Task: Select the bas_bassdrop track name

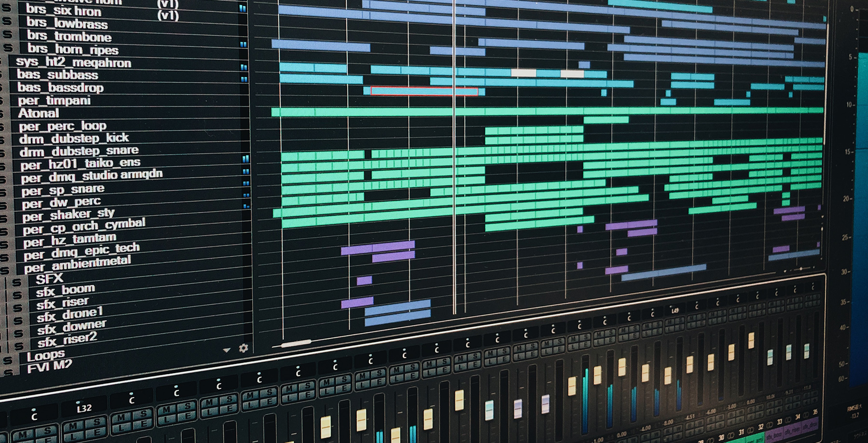Action: [x=60, y=87]
